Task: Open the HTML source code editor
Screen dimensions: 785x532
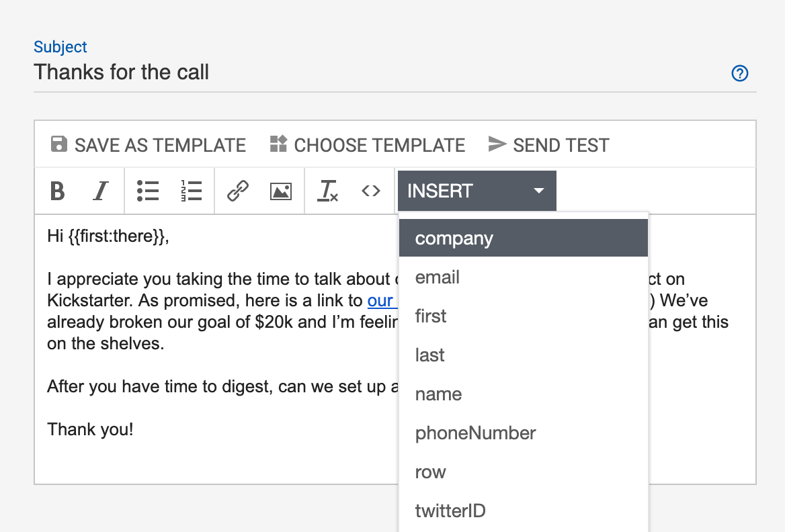Action: click(370, 191)
